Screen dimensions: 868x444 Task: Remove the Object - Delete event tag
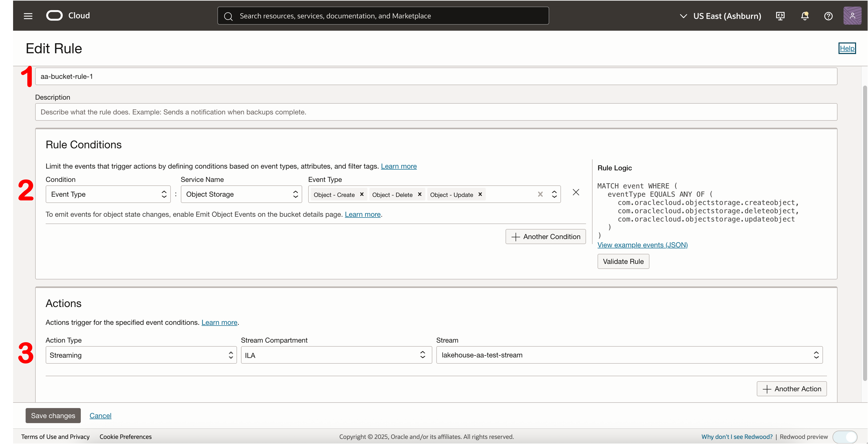click(419, 194)
